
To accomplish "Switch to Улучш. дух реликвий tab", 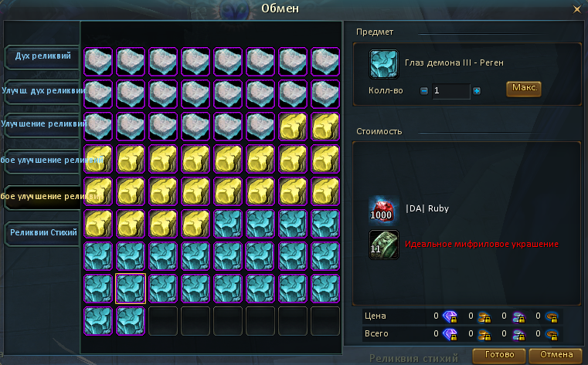I will [x=42, y=91].
